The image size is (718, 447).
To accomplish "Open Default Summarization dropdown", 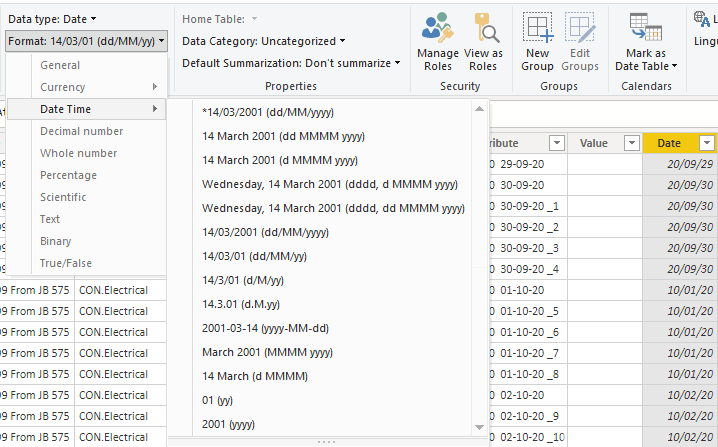I will click(291, 63).
